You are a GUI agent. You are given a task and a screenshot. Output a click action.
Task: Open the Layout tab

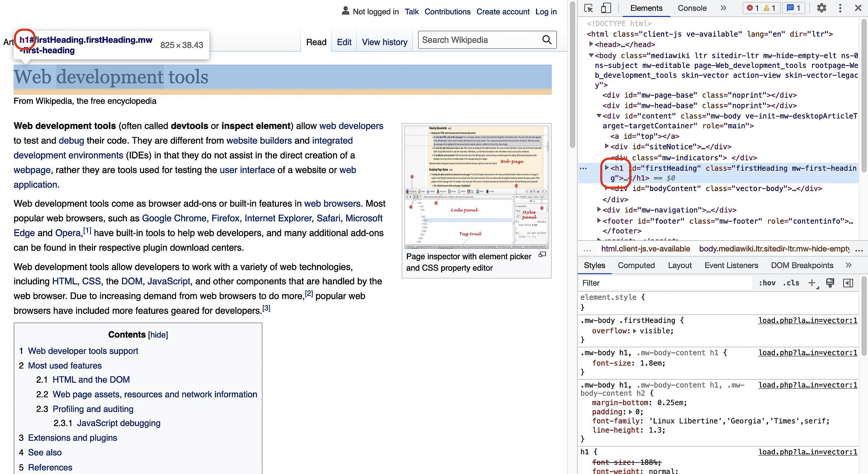[679, 265]
